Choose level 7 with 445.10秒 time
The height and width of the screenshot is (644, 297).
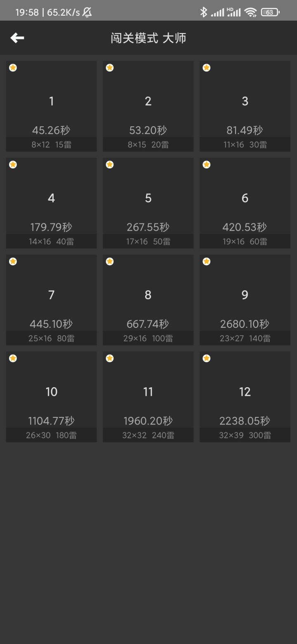(x=52, y=300)
